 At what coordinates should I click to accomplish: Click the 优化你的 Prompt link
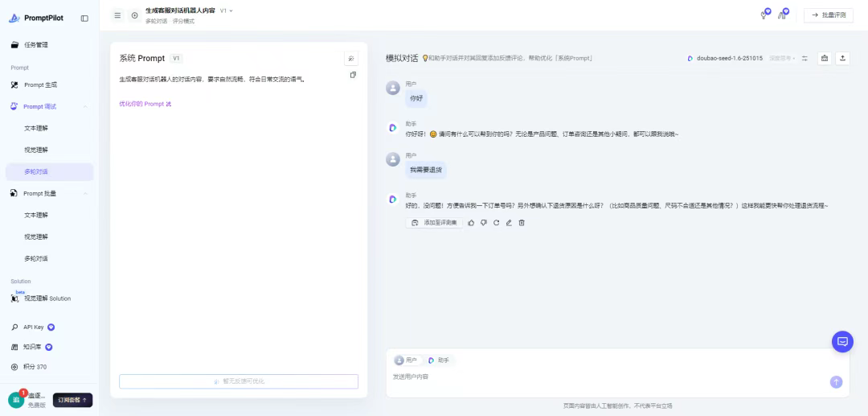(x=145, y=104)
